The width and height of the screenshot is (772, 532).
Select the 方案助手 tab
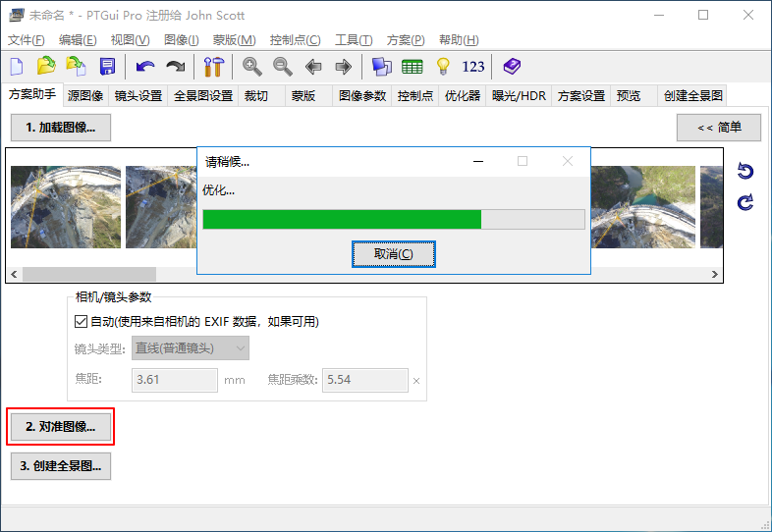pyautogui.click(x=32, y=94)
